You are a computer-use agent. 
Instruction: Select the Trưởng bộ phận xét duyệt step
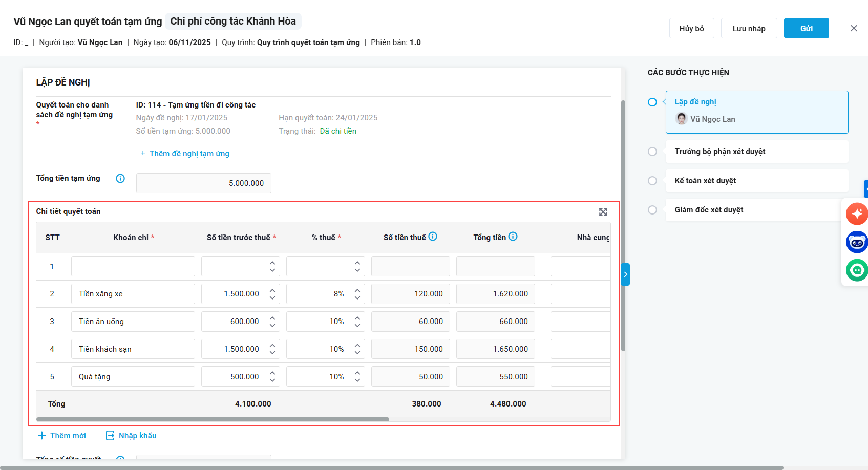pos(757,152)
